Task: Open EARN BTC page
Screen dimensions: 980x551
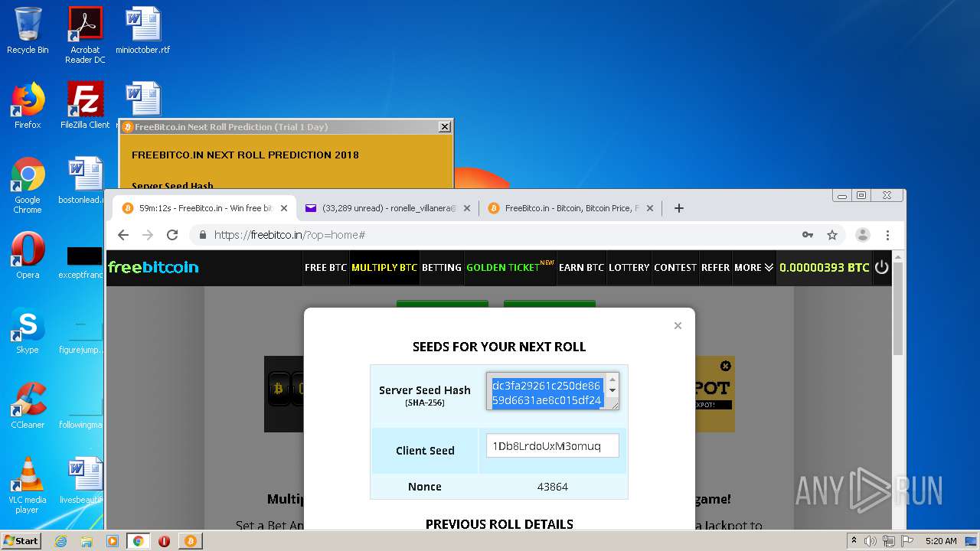Action: point(581,268)
